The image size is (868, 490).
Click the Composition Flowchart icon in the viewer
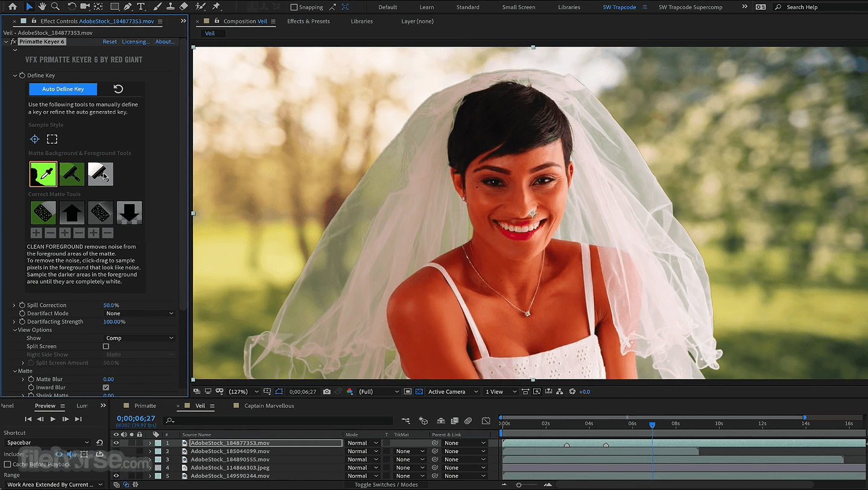(x=560, y=392)
